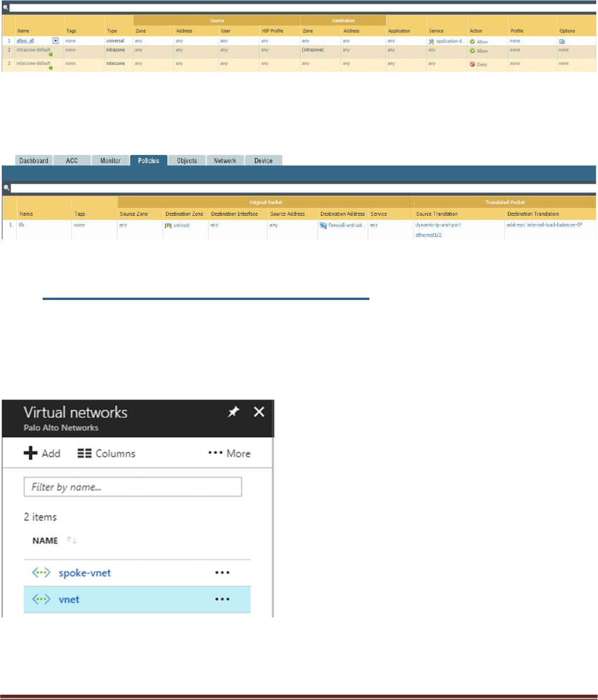
Task: Go to the Network tab
Action: click(225, 160)
